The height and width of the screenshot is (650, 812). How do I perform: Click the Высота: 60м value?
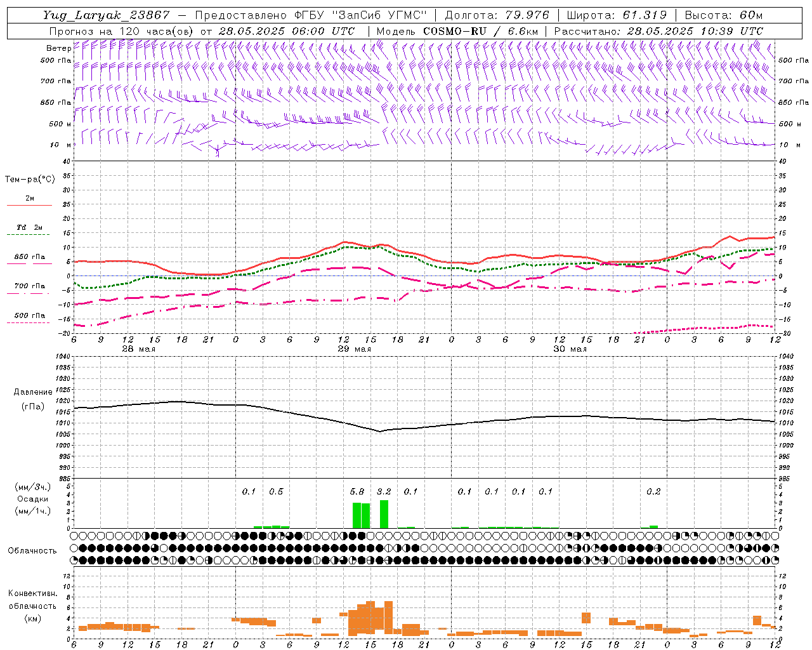point(723,15)
